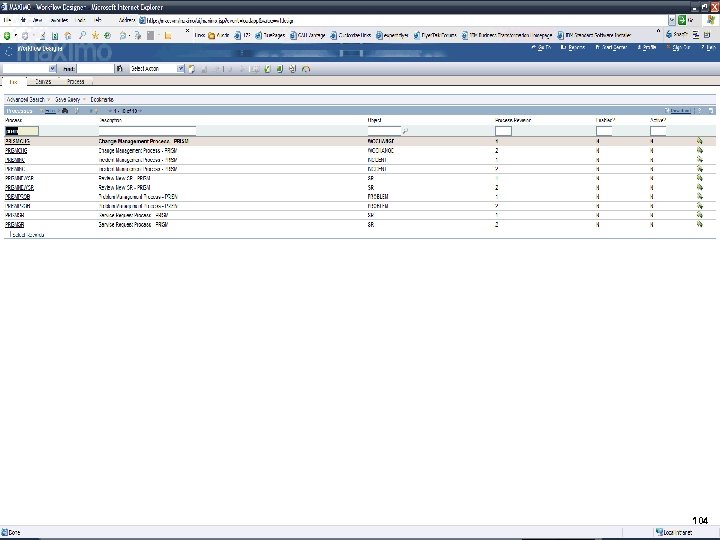The height and width of the screenshot is (540, 720).
Task: Open the Favorites menu in Internet Explorer
Action: (59, 20)
